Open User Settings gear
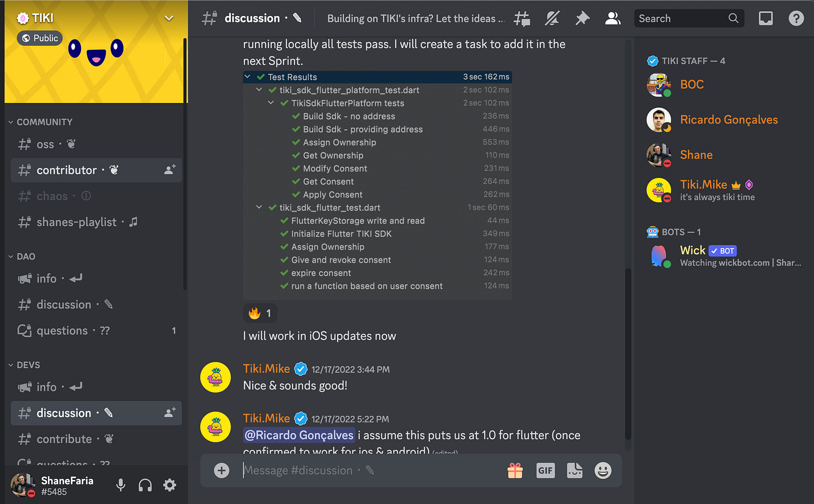The image size is (814, 504). [x=169, y=485]
